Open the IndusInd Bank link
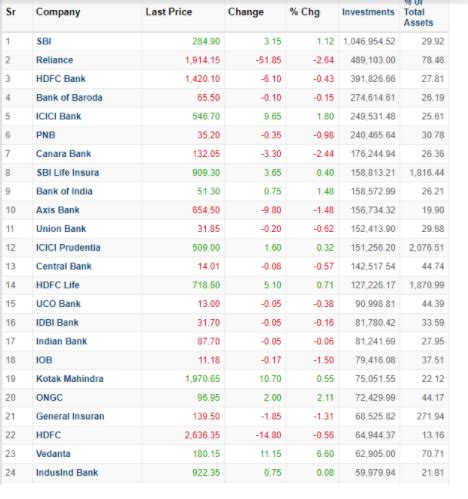Viewport: 468px width, 499px height. point(67,473)
